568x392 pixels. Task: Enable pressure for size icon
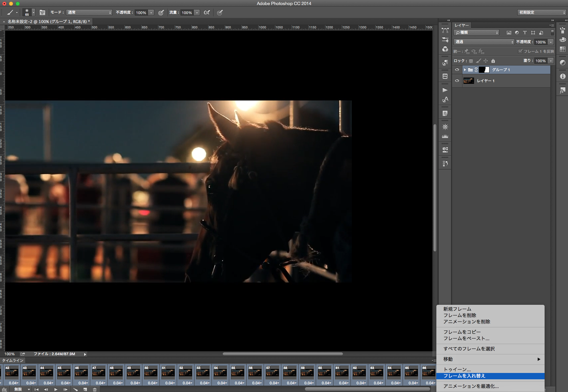[220, 12]
